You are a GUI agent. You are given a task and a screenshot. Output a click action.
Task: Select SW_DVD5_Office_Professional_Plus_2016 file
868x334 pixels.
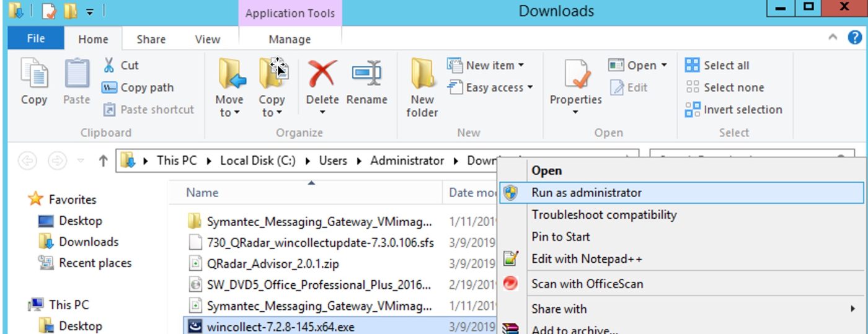coord(319,285)
